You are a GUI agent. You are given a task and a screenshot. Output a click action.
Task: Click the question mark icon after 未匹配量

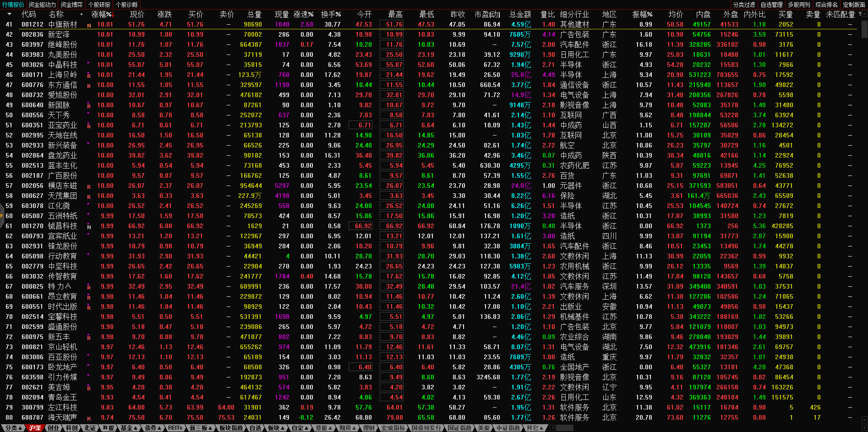tap(860, 14)
